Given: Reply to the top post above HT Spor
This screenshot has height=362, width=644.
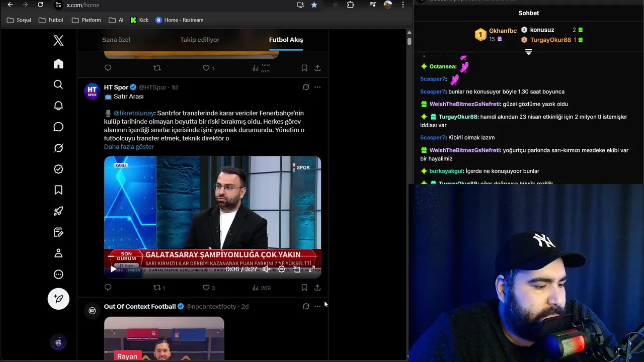Looking at the screenshot, I should point(108,68).
